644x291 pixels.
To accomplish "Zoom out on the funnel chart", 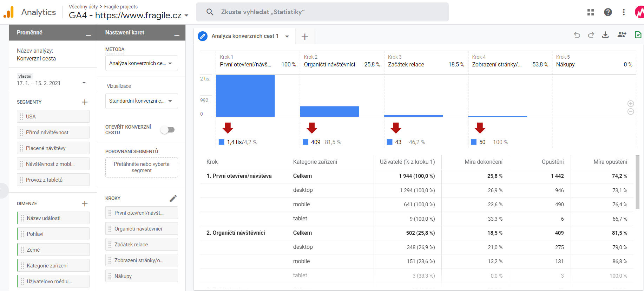I will 631,111.
